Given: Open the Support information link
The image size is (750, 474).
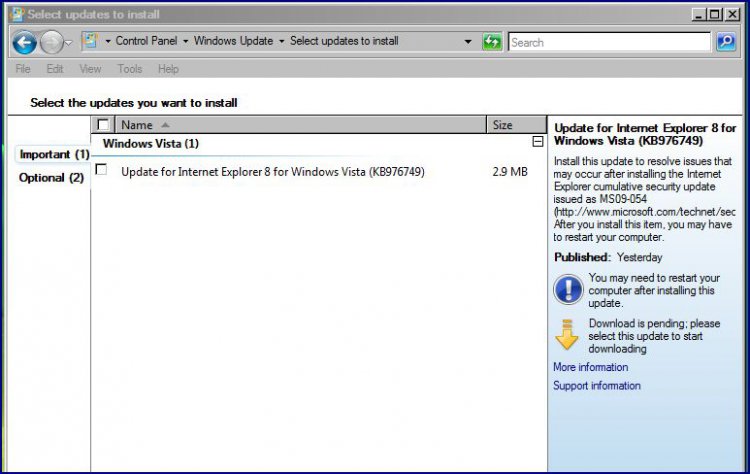Looking at the screenshot, I should tap(596, 386).
